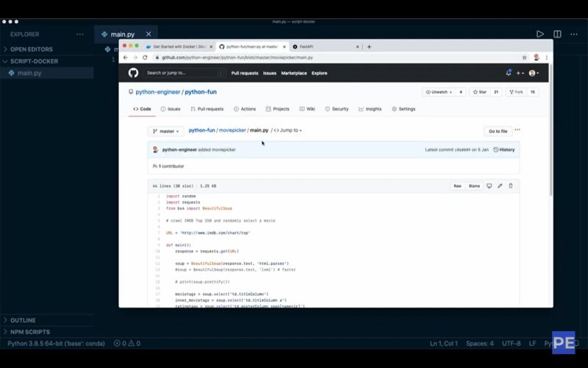Screen dimensions: 588x368
Task: Run the Python file in VS Code
Action: tap(540, 34)
